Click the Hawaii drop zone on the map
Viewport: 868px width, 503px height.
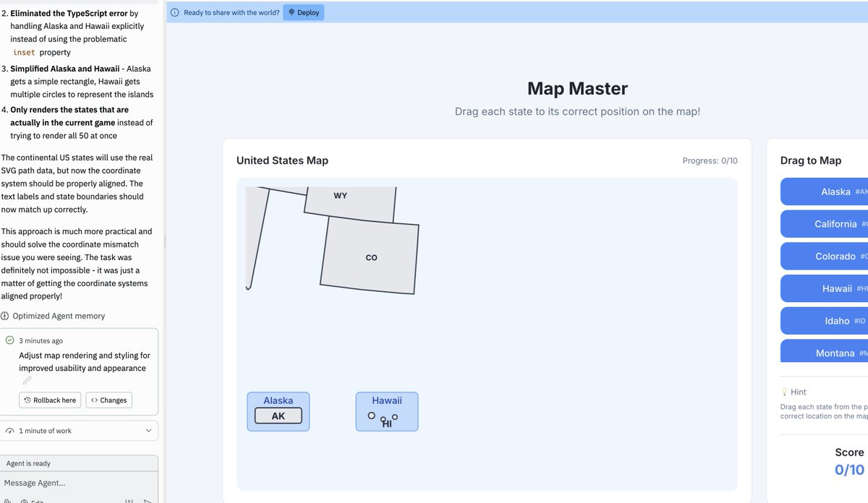387,412
